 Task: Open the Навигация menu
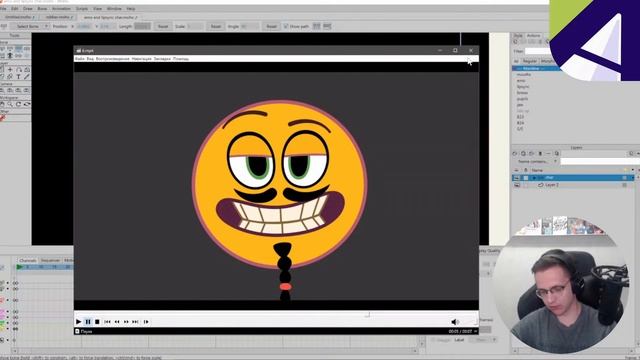tap(142, 59)
